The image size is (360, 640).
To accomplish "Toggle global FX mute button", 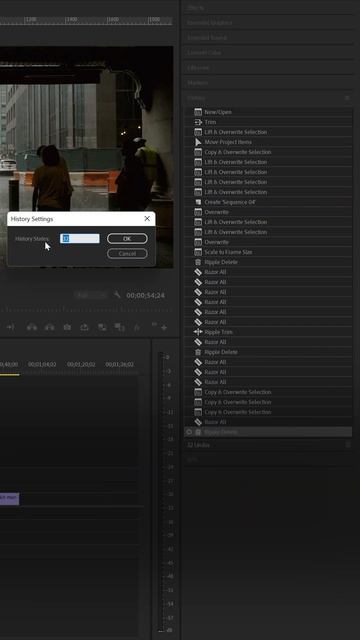I will click(137, 327).
